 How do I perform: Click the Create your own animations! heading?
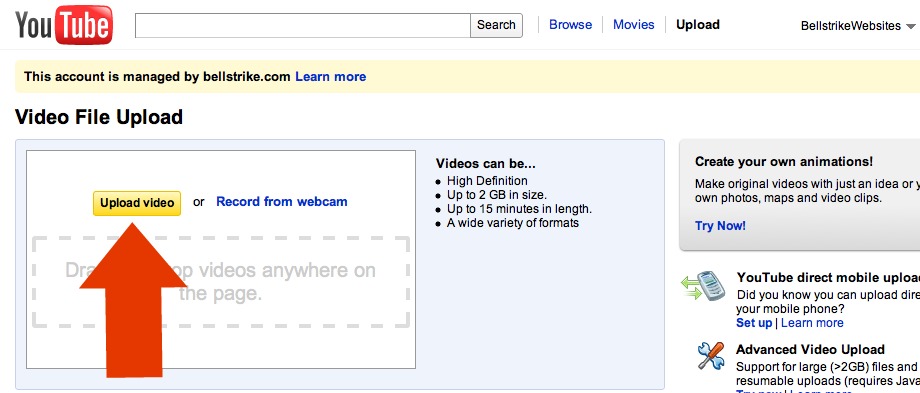(x=784, y=161)
